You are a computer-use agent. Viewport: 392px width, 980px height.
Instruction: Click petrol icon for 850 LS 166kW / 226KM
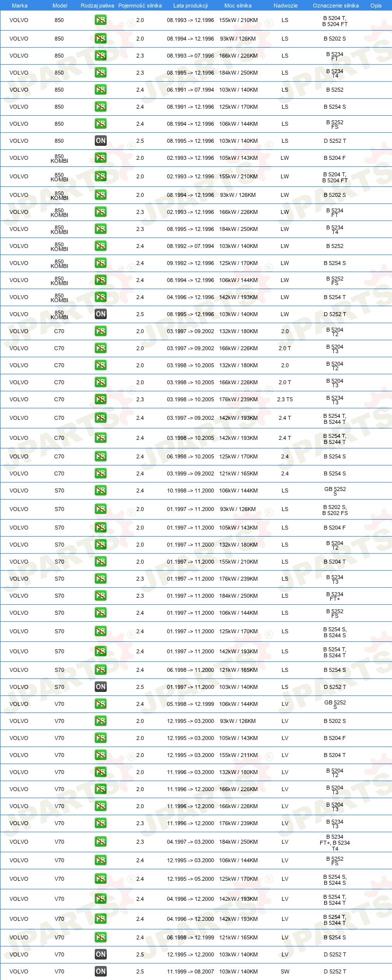point(100,56)
